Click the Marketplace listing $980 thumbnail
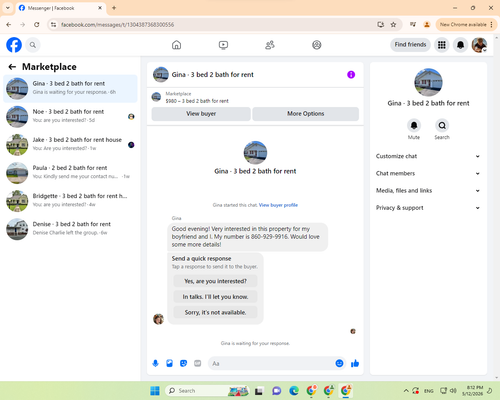The height and width of the screenshot is (400, 500). click(156, 97)
